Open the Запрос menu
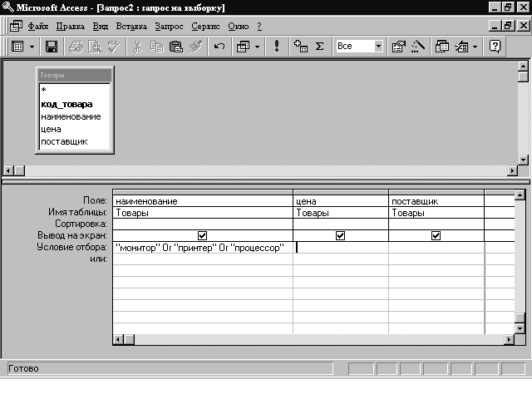The height and width of the screenshot is (399, 532). pyautogui.click(x=169, y=26)
